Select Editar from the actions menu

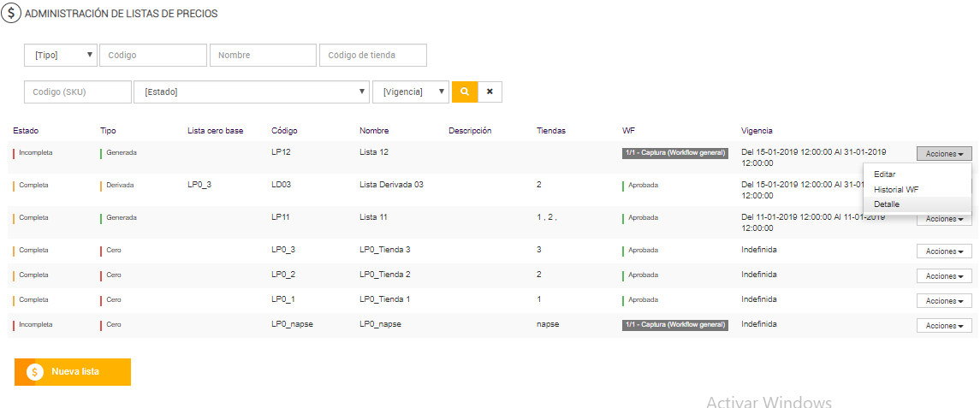click(884, 174)
